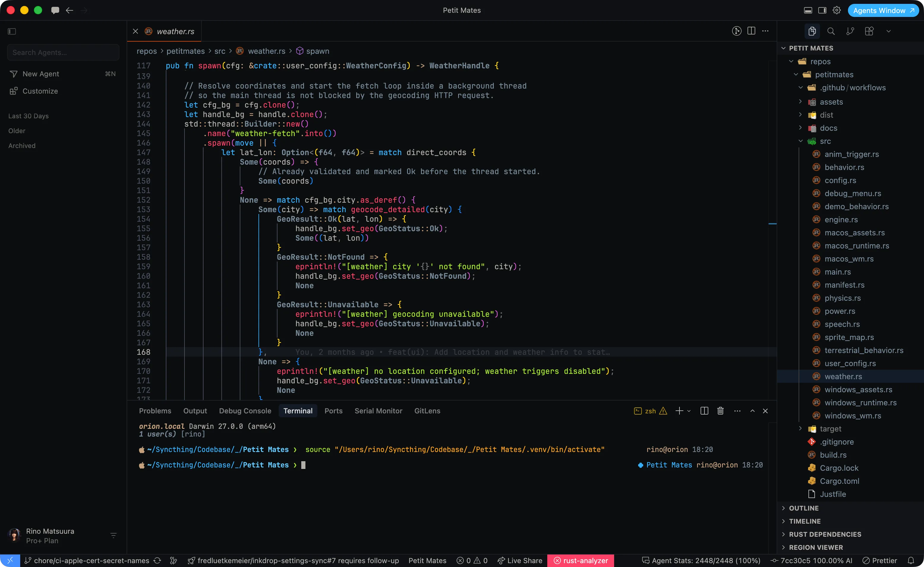Open the Extensions view icon
This screenshot has height=567, width=924.
tap(869, 31)
